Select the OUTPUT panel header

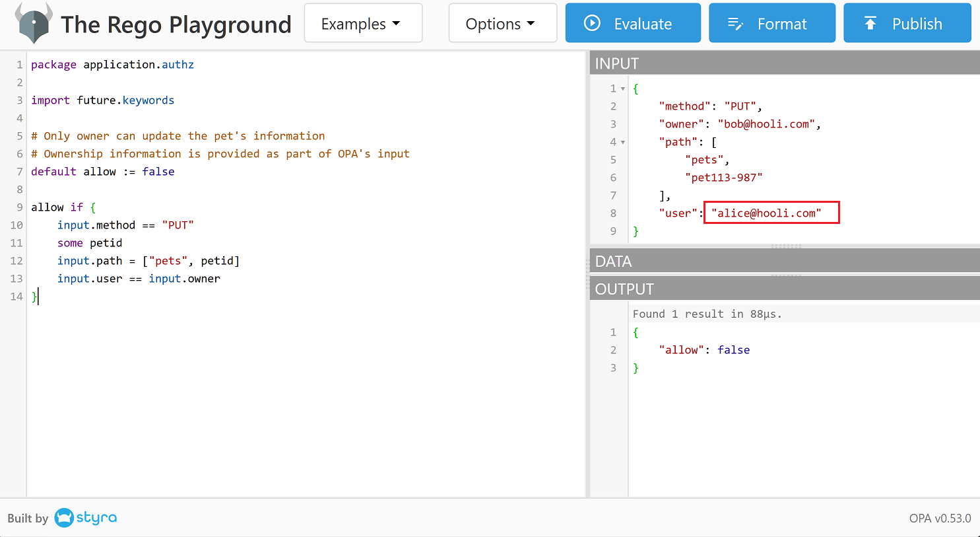(784, 289)
